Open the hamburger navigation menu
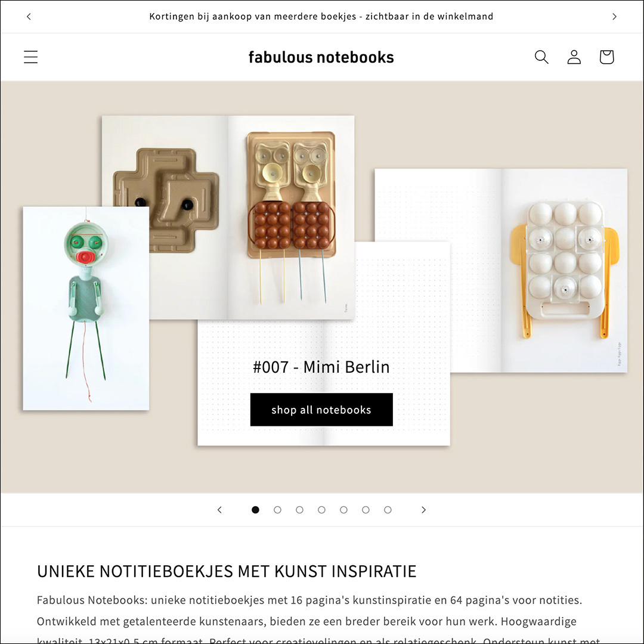Screen dimensions: 644x644 tap(30, 57)
